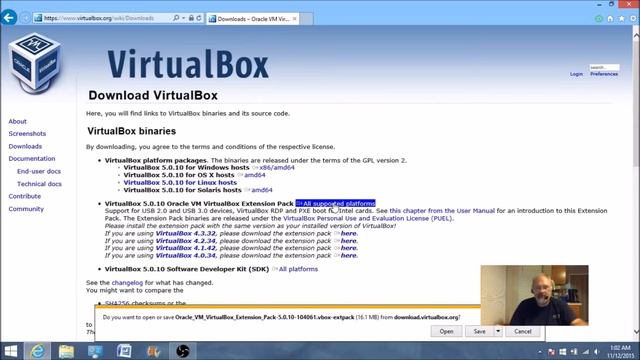Click the lock security report icon
The width and height of the screenshot is (640, 360).
pos(191,18)
